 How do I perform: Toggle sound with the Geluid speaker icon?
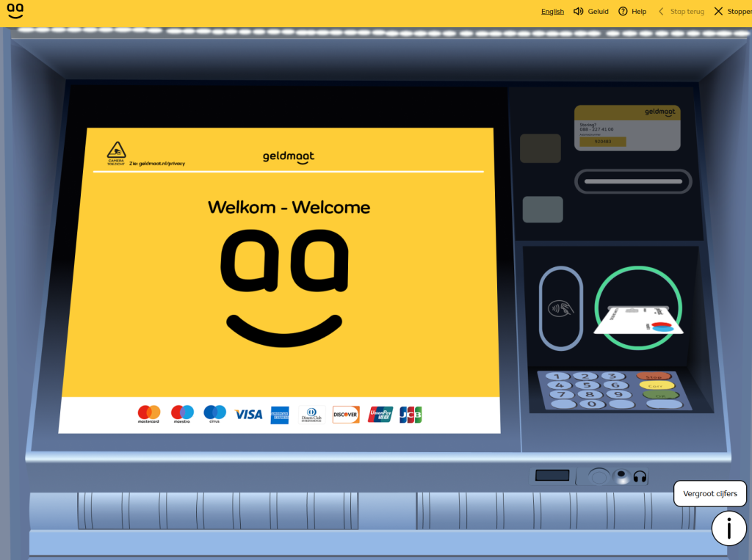pos(579,11)
